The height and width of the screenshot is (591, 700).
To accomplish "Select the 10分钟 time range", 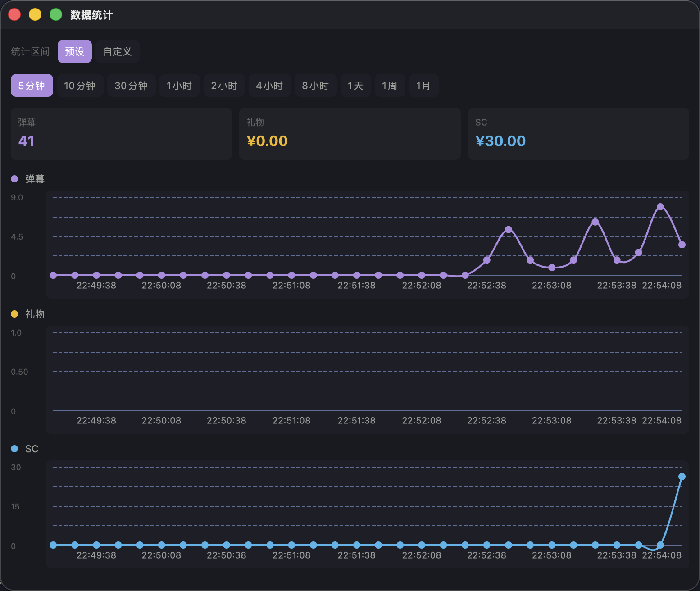I will click(80, 85).
